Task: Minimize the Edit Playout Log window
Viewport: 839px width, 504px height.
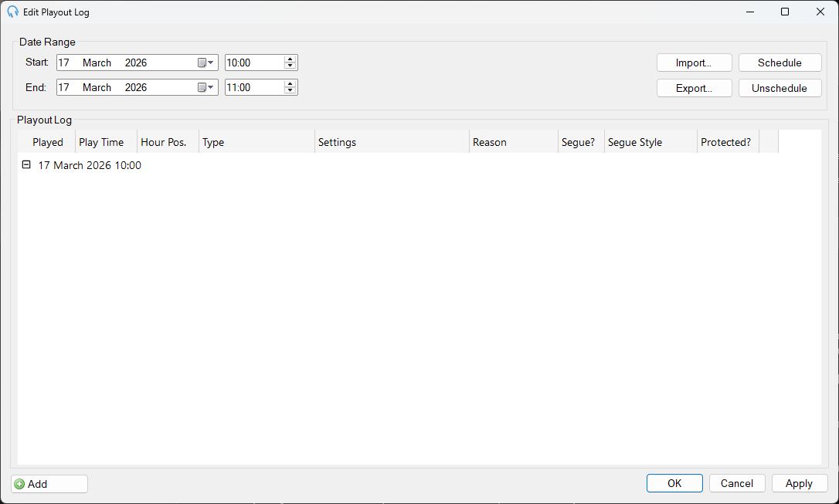Action: 750,12
